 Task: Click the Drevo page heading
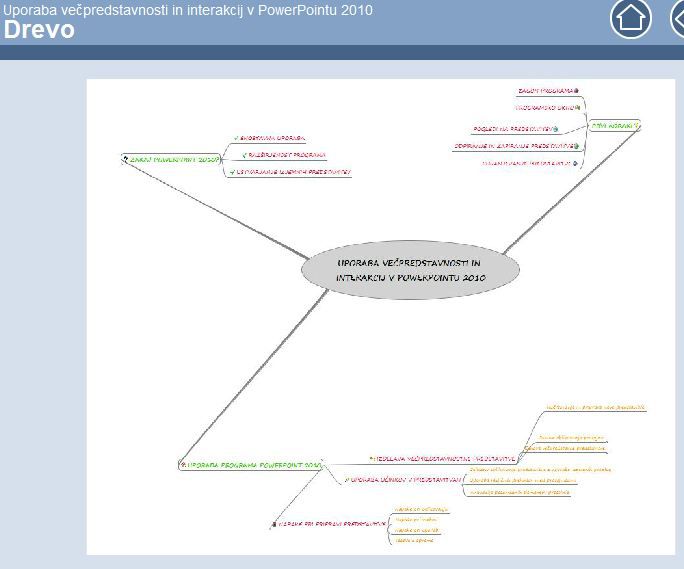coord(39,30)
